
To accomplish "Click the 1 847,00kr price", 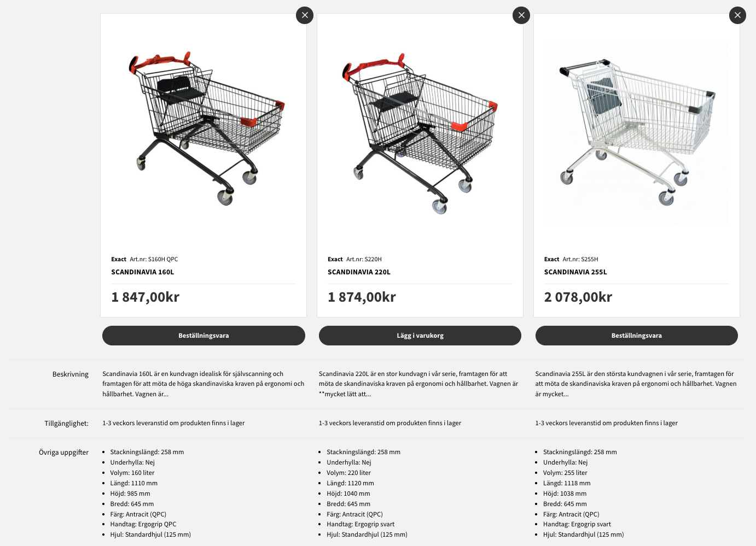I will [x=146, y=297].
